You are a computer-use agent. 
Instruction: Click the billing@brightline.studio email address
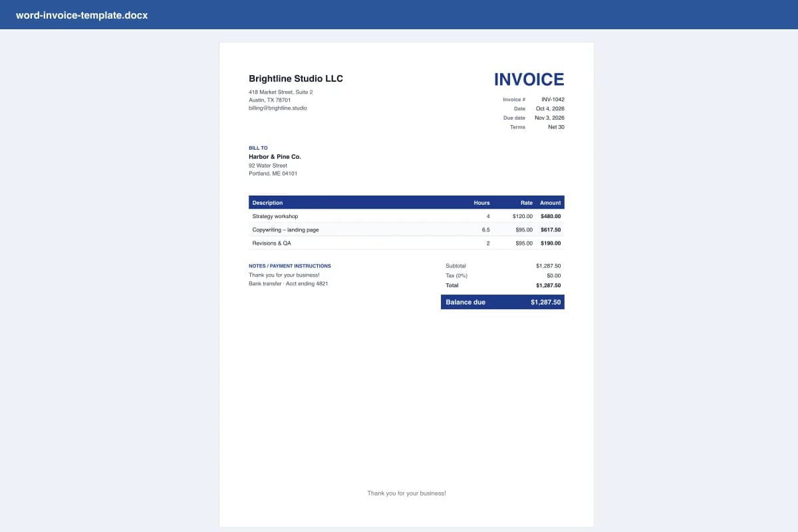point(278,108)
